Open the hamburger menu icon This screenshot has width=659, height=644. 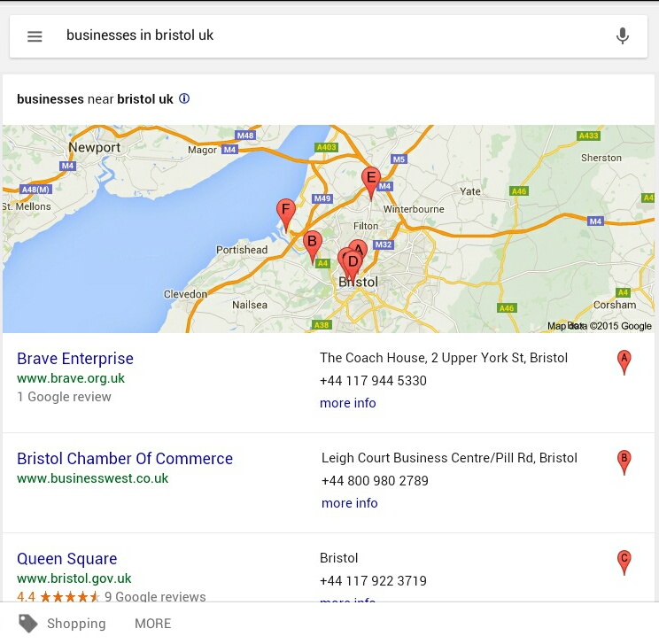point(35,36)
